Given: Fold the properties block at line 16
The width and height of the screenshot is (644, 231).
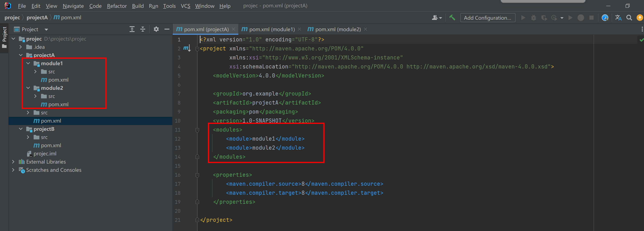Looking at the screenshot, I should coord(197,175).
